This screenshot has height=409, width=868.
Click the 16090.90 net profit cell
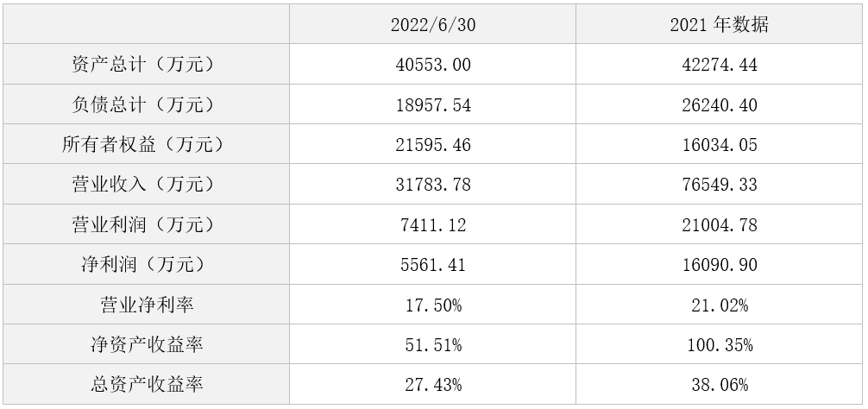(x=720, y=264)
